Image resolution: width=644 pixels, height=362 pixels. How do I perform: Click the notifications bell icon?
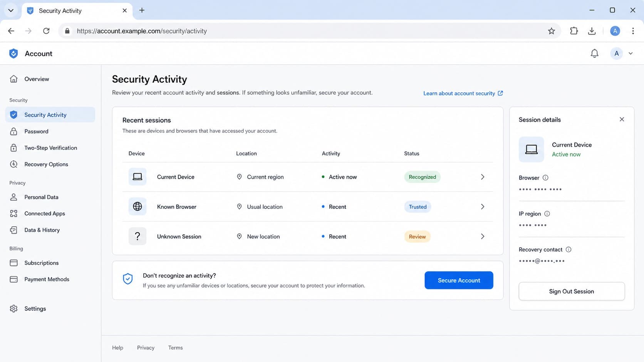coord(594,53)
